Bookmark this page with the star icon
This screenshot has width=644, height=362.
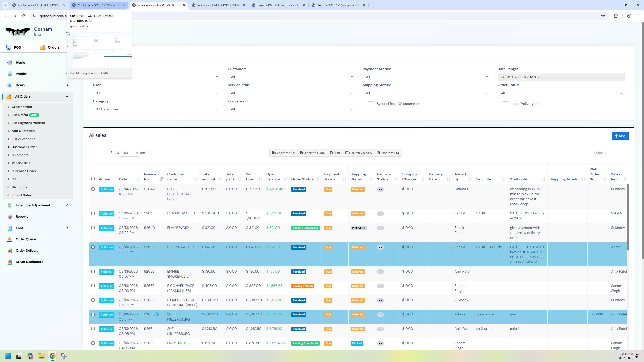[x=603, y=16]
